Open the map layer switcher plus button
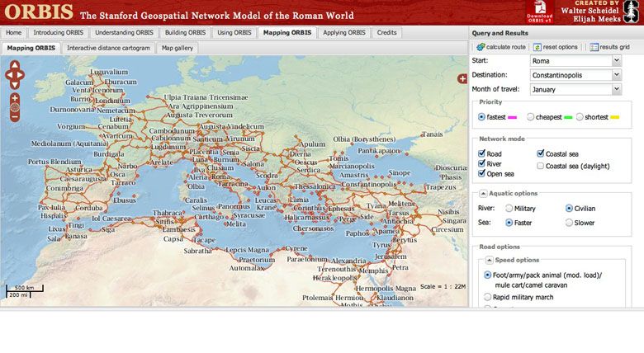This screenshot has height=353, width=644. point(462,78)
